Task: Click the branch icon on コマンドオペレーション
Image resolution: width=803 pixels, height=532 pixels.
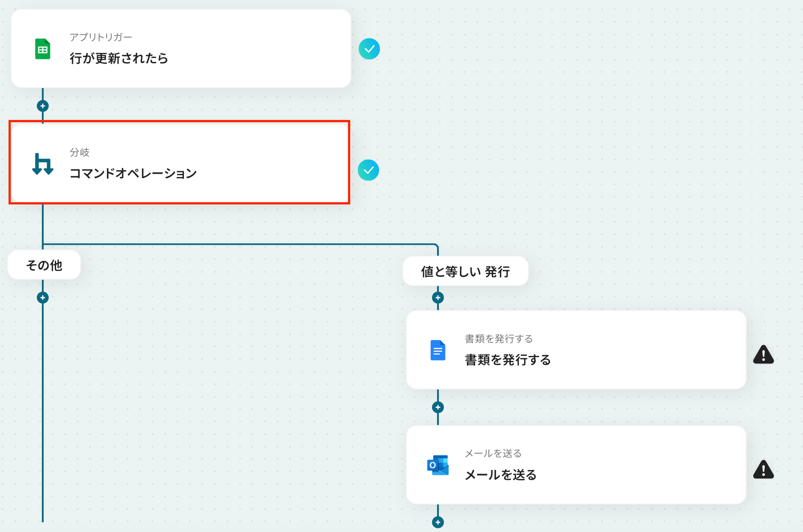Action: click(x=43, y=164)
